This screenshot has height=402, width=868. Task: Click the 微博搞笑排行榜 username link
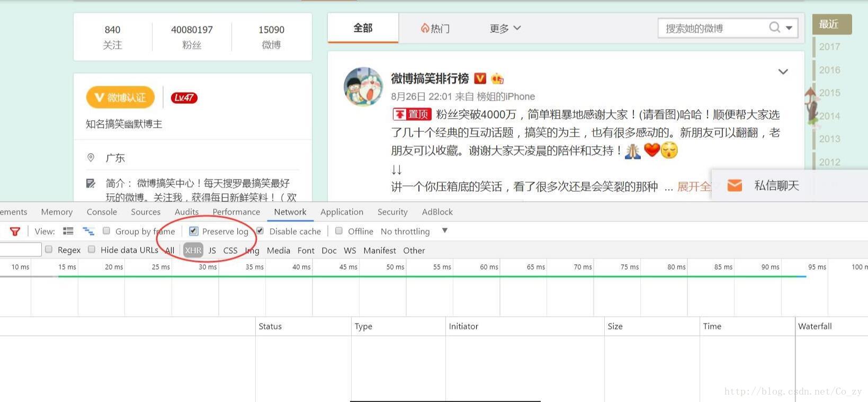click(x=430, y=78)
